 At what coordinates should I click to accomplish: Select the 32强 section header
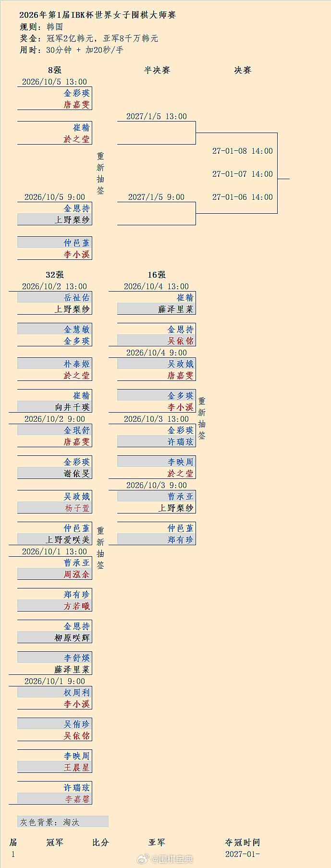point(55,275)
